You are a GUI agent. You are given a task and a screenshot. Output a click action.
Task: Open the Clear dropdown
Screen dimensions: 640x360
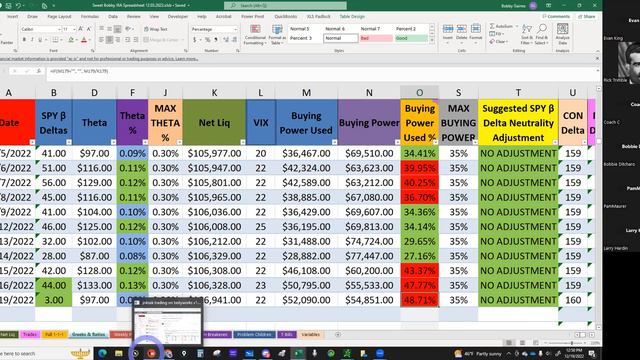click(x=499, y=42)
